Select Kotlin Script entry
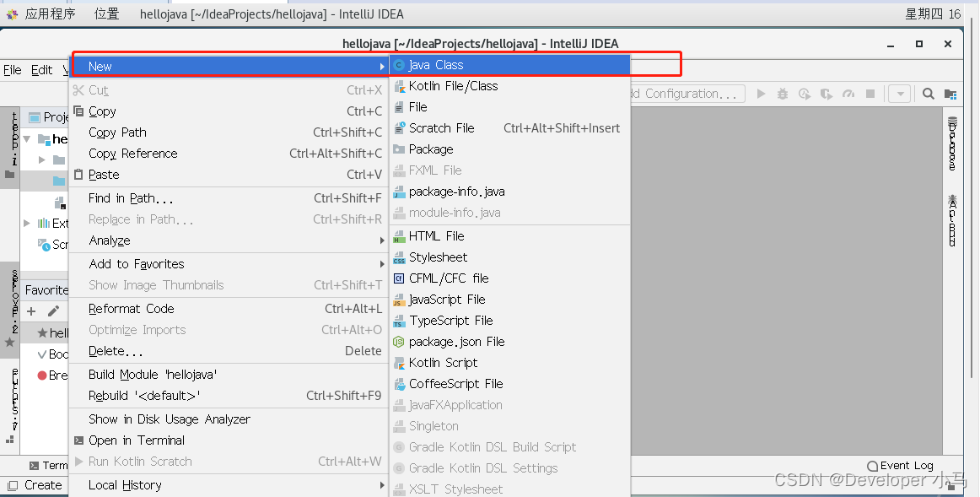Screen dimensions: 980x497 coord(509,363)
